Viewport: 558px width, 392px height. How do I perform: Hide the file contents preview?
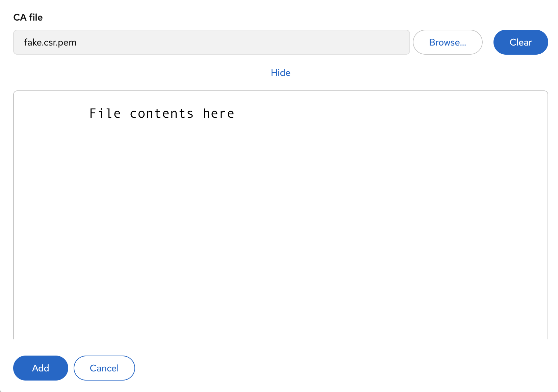280,73
